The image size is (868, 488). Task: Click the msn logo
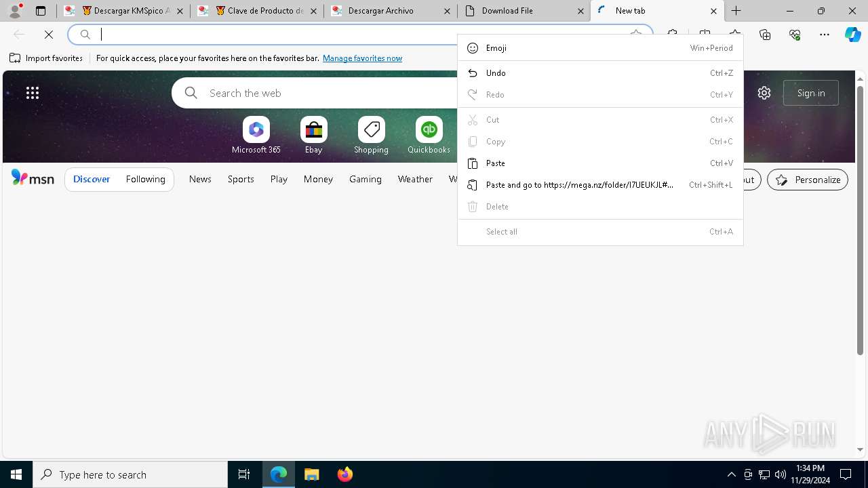click(x=33, y=178)
